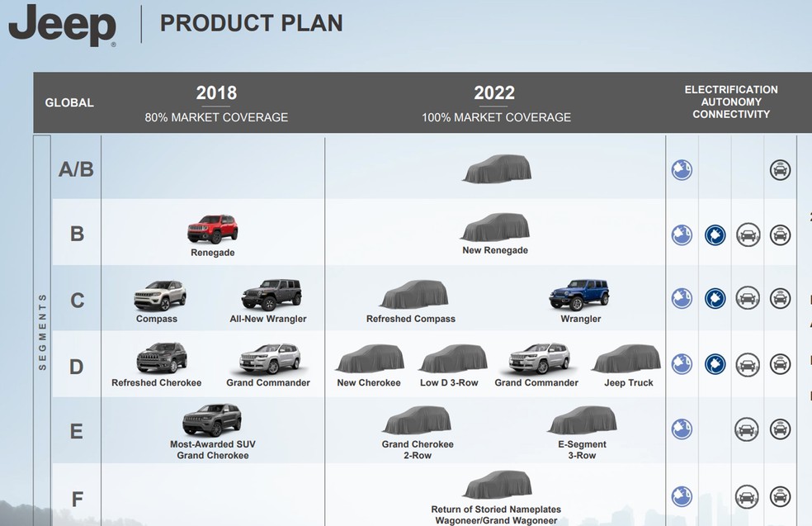This screenshot has width=812, height=526.
Task: Click the covered Jeep Truck silhouette
Action: pos(626,358)
